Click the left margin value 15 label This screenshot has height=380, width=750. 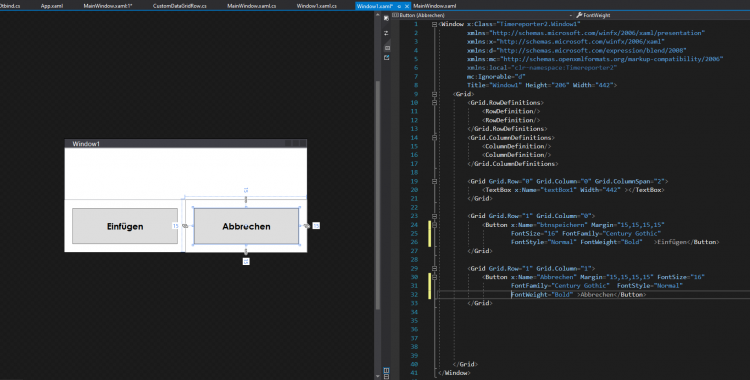[175, 226]
